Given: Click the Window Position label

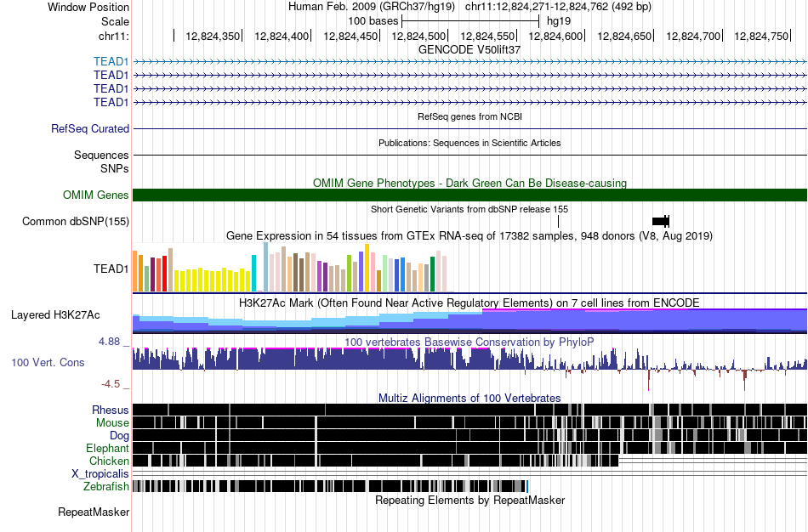Looking at the screenshot, I should pyautogui.click(x=88, y=7).
